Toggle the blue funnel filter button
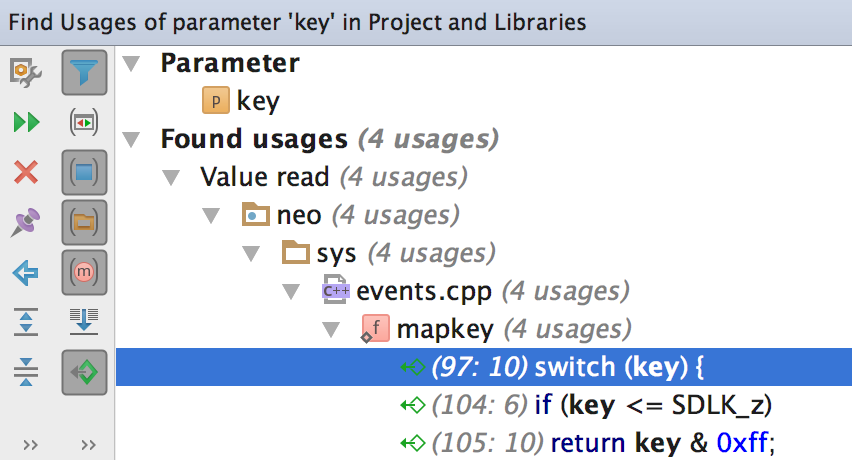Viewport: 852px width, 460px height. (84, 72)
